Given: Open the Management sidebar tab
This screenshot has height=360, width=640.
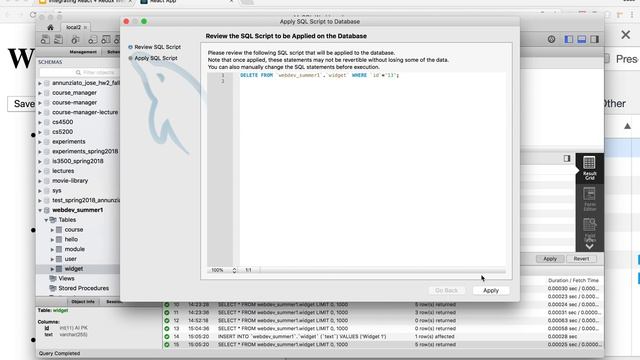Looking at the screenshot, I should [83, 52].
